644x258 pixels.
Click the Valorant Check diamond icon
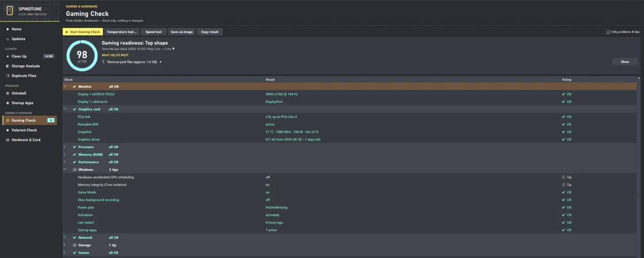pyautogui.click(x=8, y=130)
